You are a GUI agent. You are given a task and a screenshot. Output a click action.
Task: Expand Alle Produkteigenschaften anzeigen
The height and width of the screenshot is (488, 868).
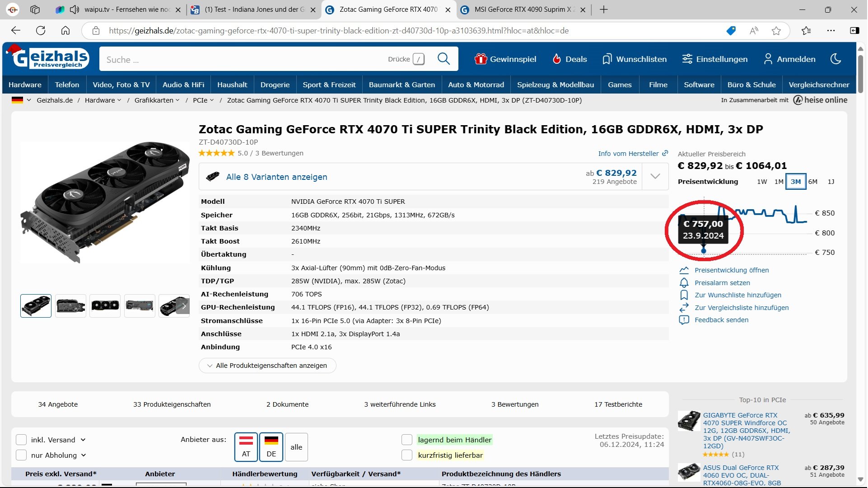tap(267, 366)
